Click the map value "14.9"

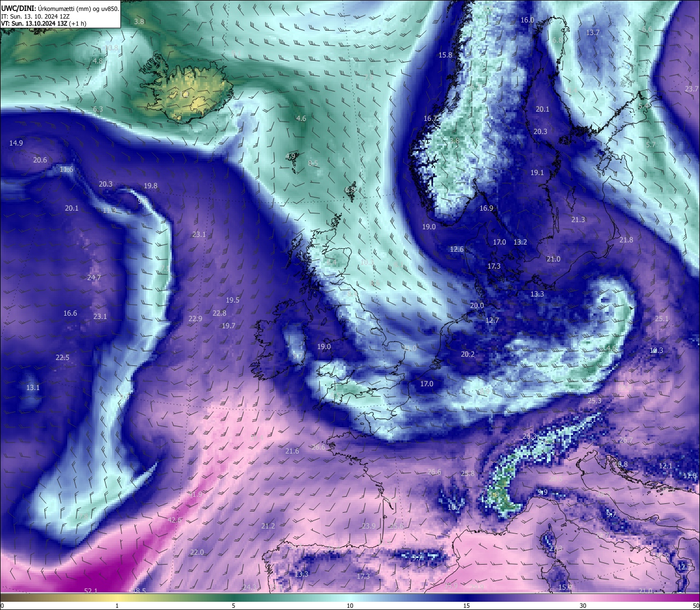tap(16, 143)
